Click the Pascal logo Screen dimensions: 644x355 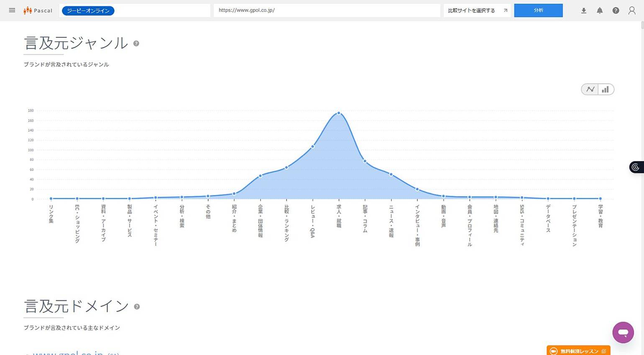[x=38, y=10]
